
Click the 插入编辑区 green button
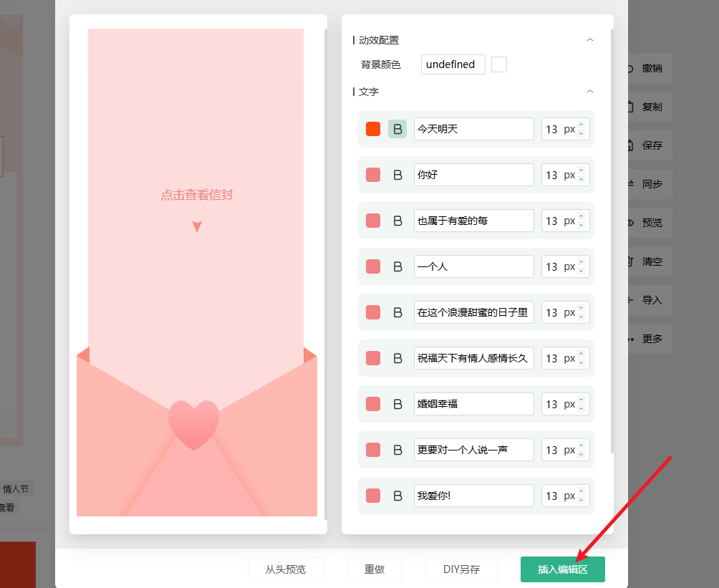[562, 569]
